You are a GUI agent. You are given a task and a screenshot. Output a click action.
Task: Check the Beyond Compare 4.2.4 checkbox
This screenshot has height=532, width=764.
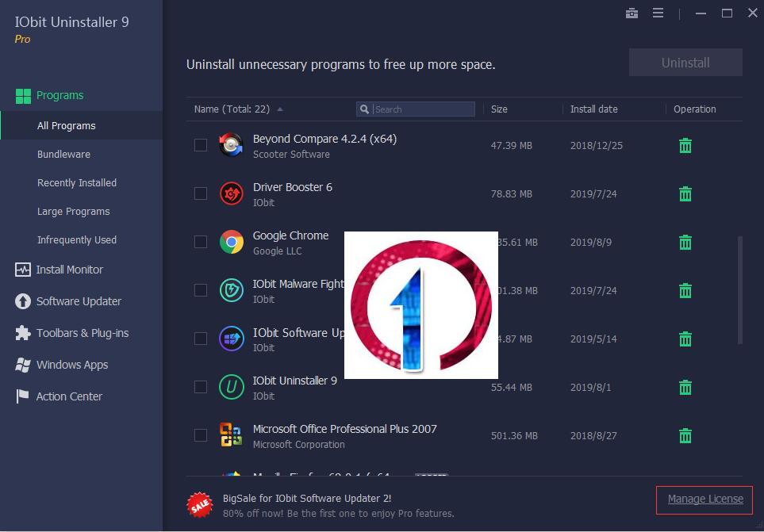(201, 146)
